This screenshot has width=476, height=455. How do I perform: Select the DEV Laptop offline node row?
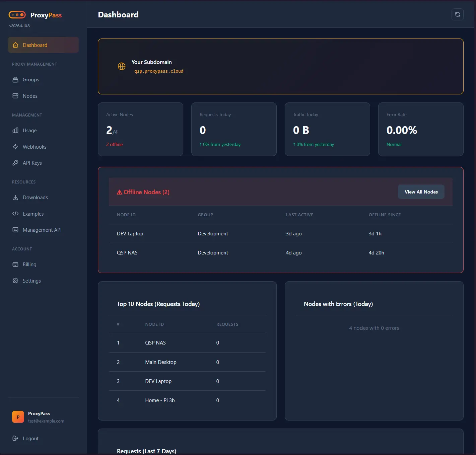[x=281, y=234]
